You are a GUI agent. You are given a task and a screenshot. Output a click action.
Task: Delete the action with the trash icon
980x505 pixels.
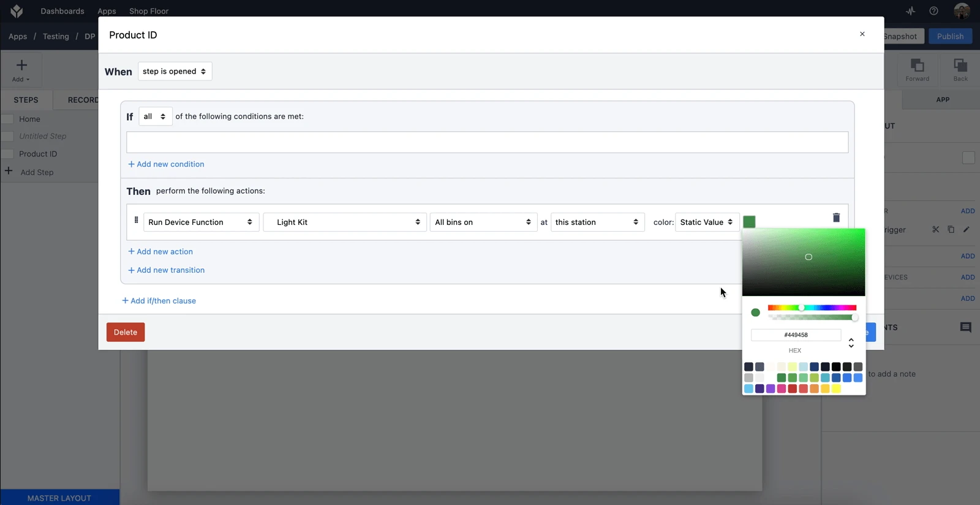point(836,218)
